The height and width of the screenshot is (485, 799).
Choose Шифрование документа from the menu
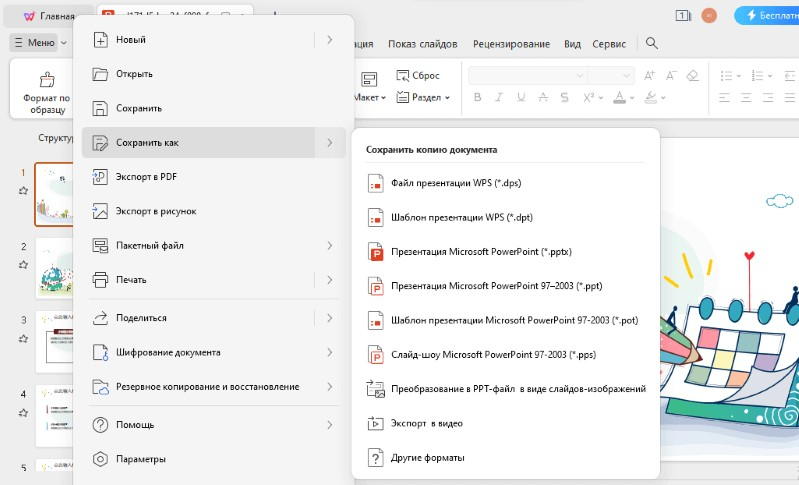click(x=168, y=352)
